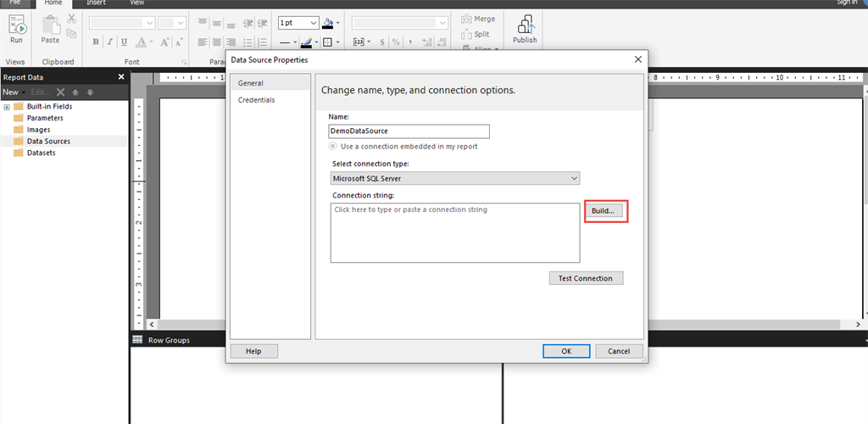Decrease font size with shrink icon

click(x=180, y=42)
